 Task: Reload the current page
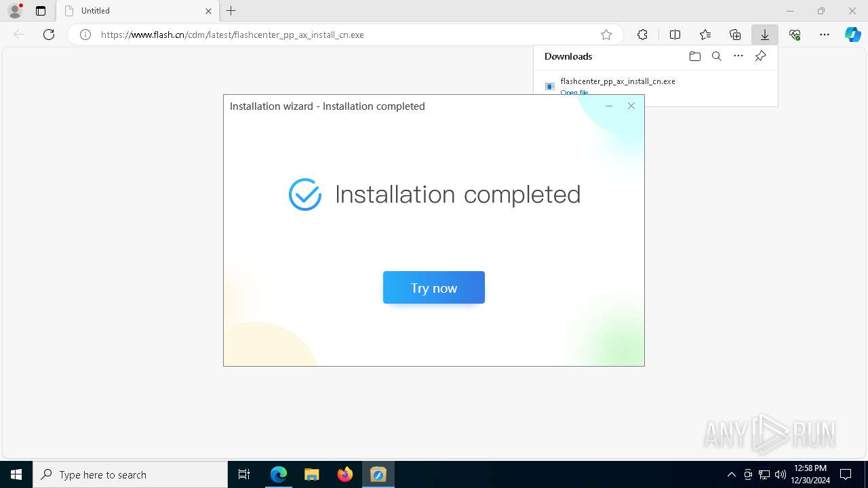[49, 35]
